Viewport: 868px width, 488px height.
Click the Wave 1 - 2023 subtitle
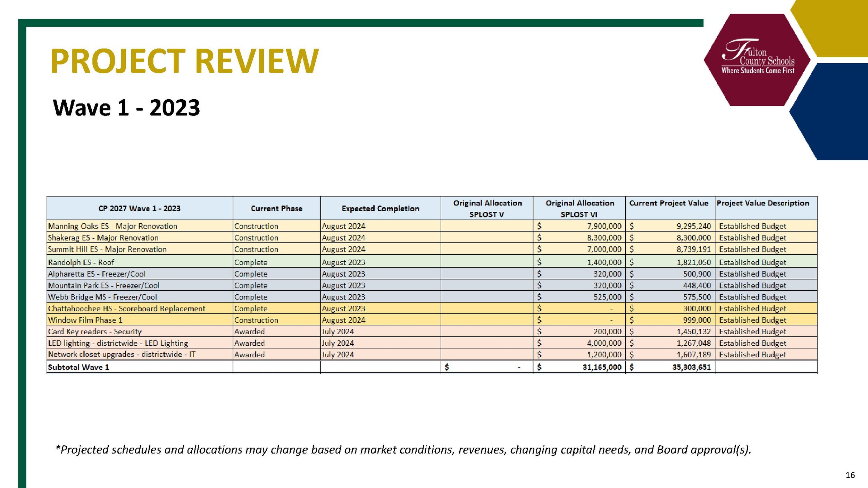126,108
